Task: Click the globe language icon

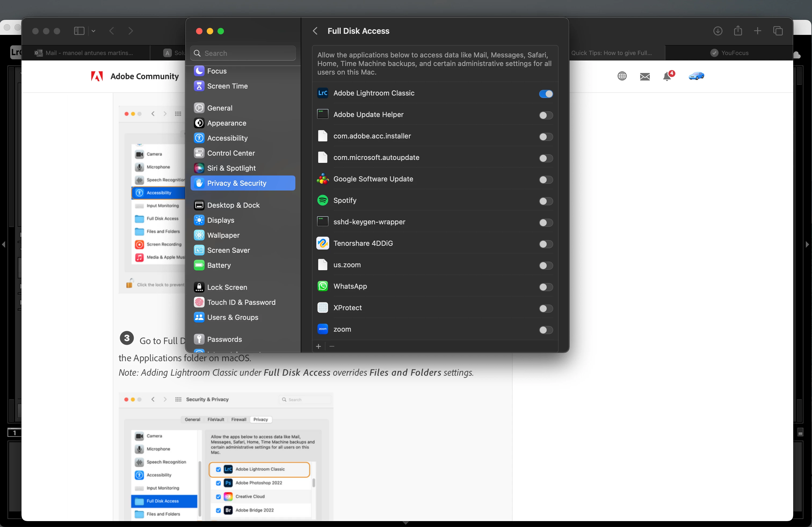Action: point(622,76)
